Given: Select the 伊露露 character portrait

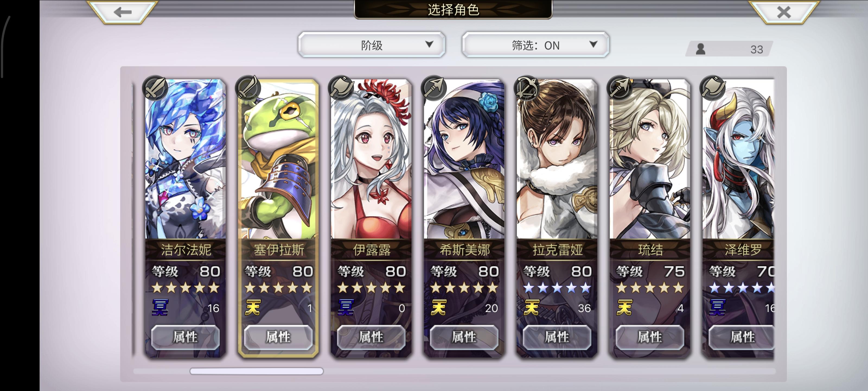Looking at the screenshot, I should (x=371, y=159).
